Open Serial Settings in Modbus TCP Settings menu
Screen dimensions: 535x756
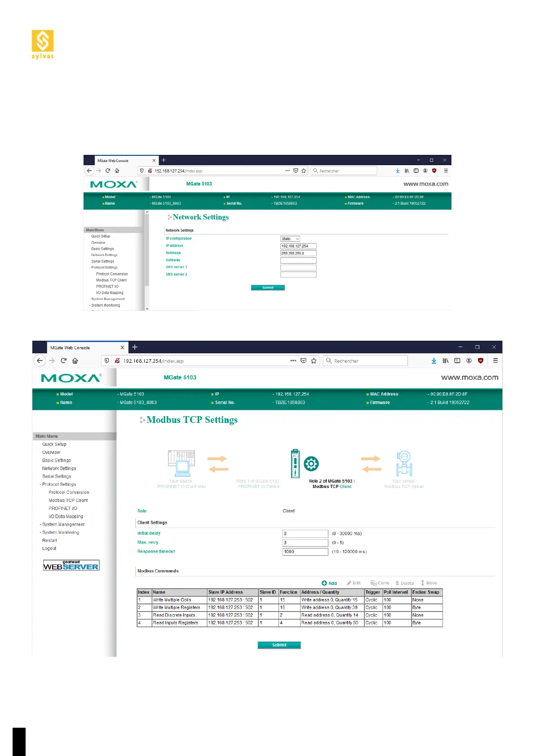click(x=57, y=476)
